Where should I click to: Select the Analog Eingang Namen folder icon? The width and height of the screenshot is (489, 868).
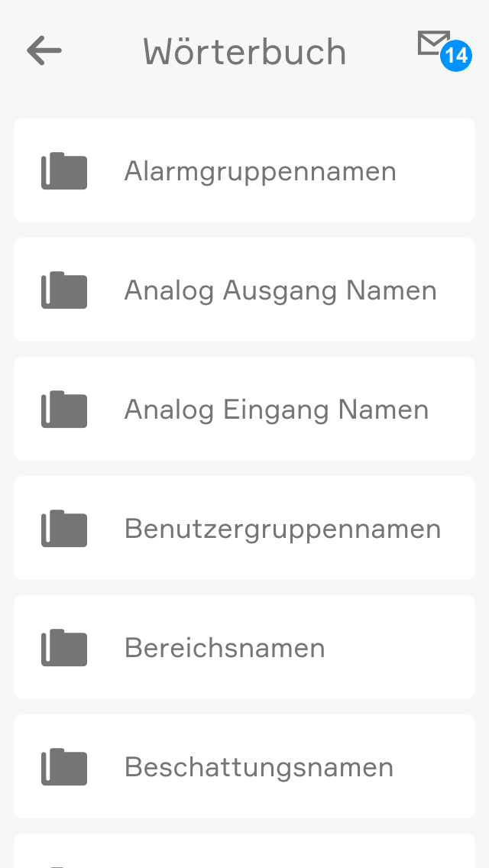click(64, 410)
